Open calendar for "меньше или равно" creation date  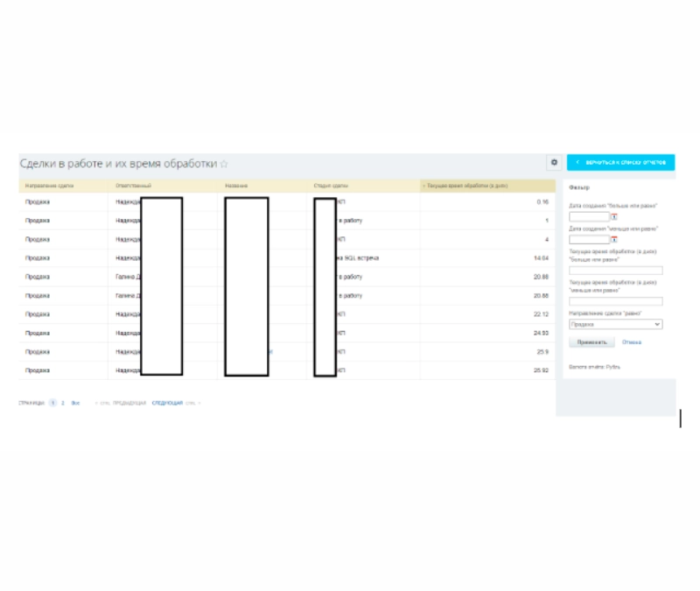click(614, 239)
